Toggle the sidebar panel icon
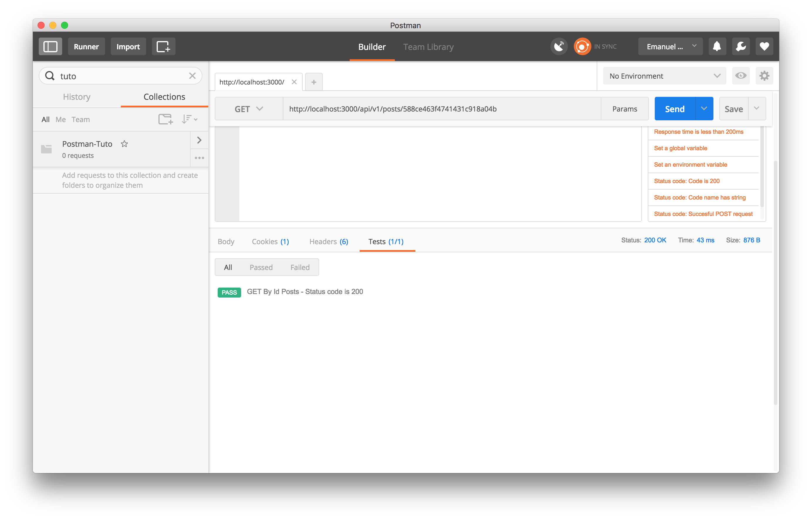The height and width of the screenshot is (520, 812). (50, 46)
